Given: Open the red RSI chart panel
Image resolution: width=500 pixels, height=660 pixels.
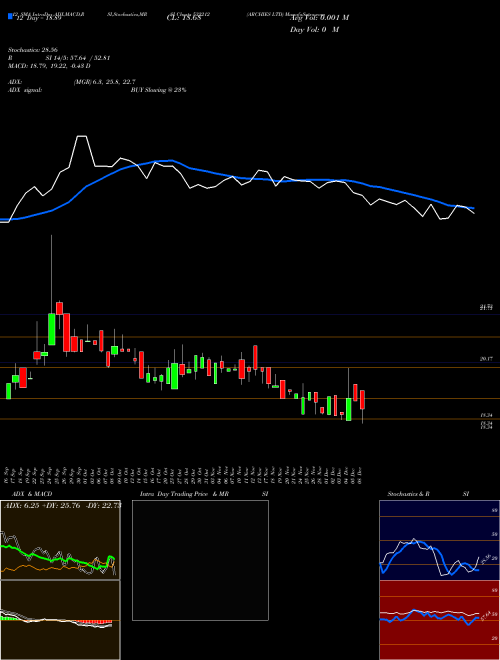Looking at the screenshot, I should coord(439,620).
